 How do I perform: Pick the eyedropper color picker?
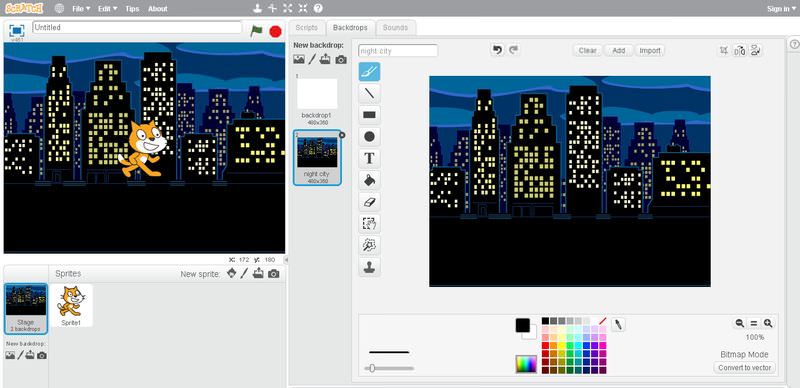(x=618, y=324)
